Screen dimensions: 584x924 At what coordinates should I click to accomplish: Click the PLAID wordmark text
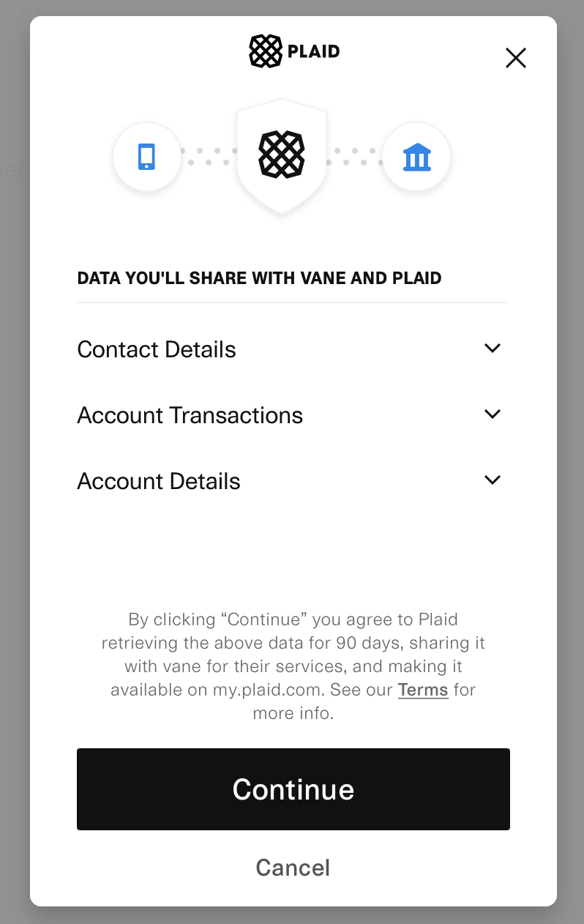pos(314,52)
